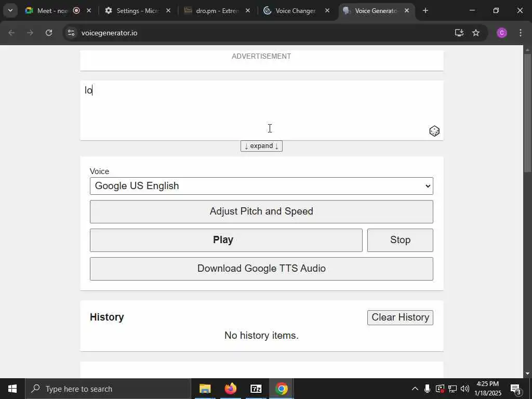Install app icon in address bar

click(x=459, y=33)
